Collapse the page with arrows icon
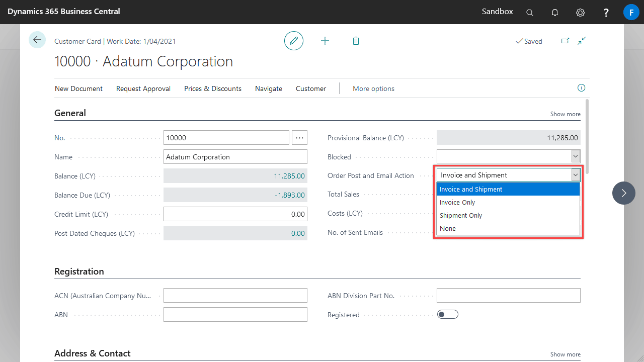Viewport: 644px width, 362px height. tap(582, 41)
